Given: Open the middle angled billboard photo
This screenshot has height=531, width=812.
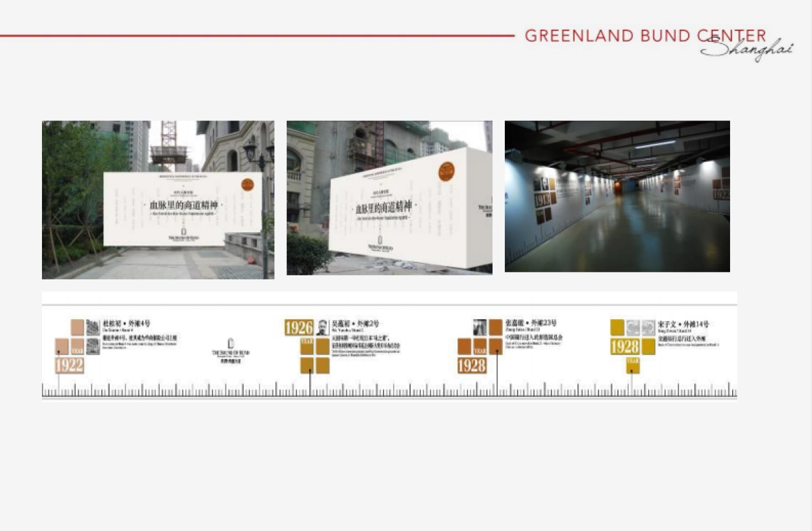Looking at the screenshot, I should tap(389, 198).
